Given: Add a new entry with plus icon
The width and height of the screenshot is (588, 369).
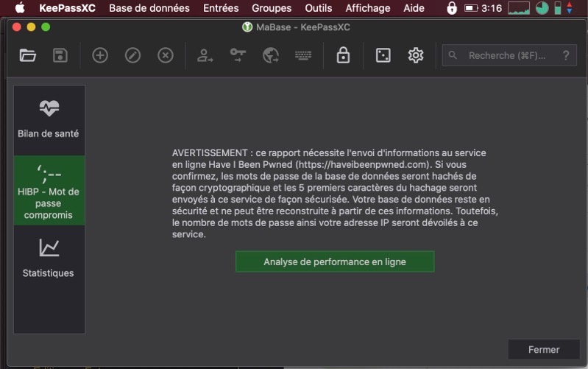Looking at the screenshot, I should (x=100, y=55).
